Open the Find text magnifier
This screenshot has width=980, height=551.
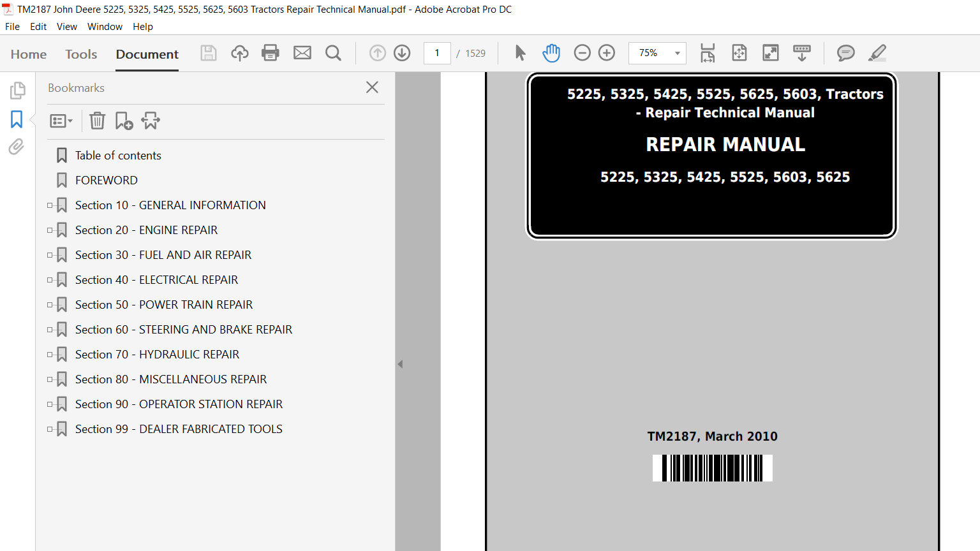(333, 53)
